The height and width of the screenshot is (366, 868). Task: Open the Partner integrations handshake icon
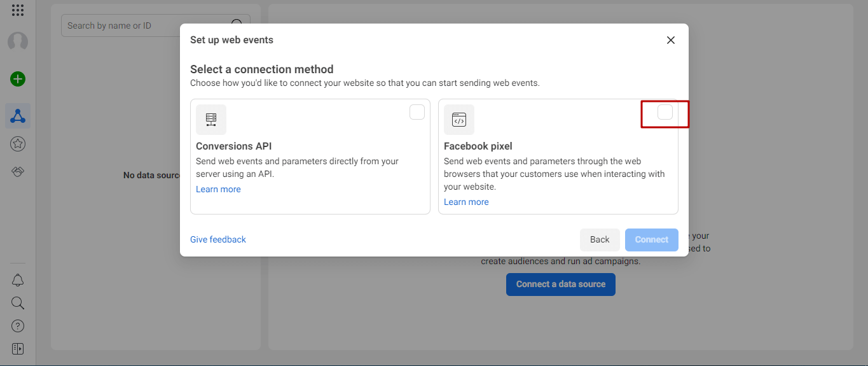18,172
